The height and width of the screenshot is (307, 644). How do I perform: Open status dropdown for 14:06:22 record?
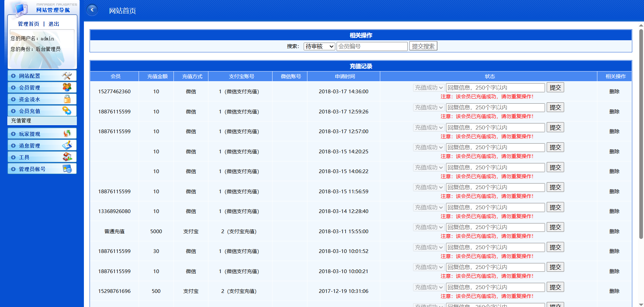[429, 167]
